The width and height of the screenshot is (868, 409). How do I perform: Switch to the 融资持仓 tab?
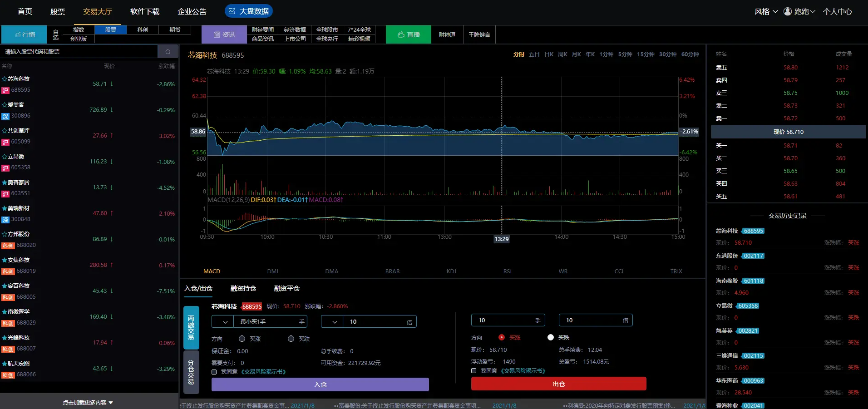pos(243,289)
